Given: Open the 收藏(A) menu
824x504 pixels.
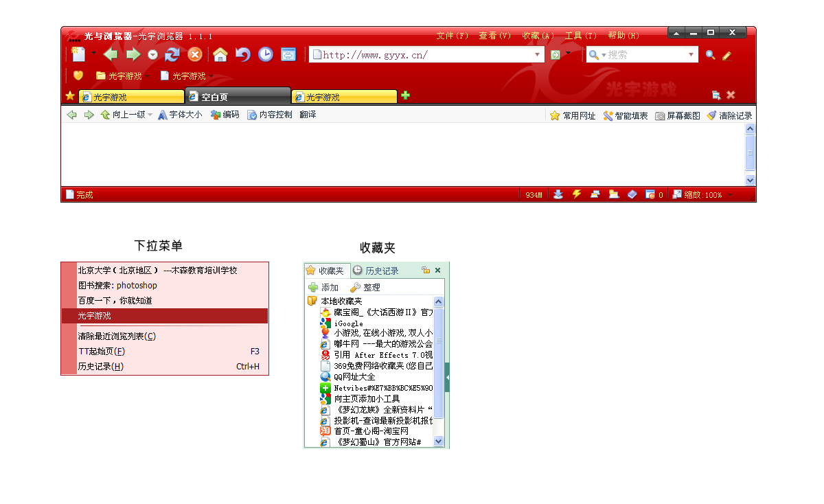Looking at the screenshot, I should click(x=538, y=36).
